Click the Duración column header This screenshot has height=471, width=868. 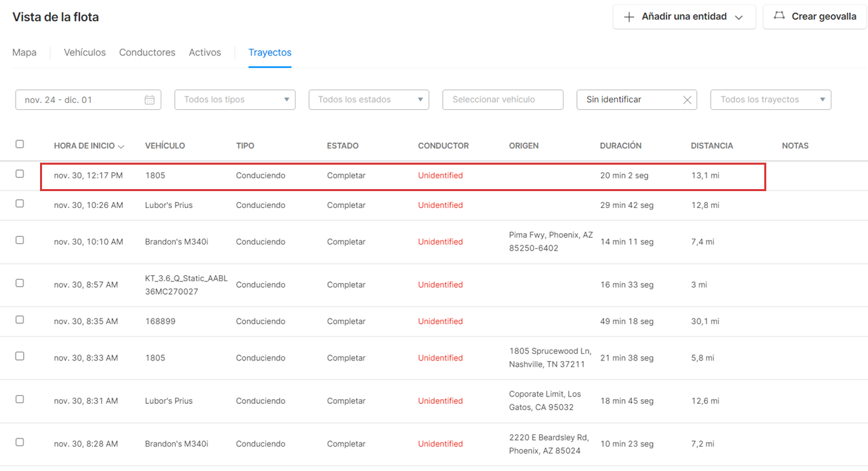click(620, 146)
